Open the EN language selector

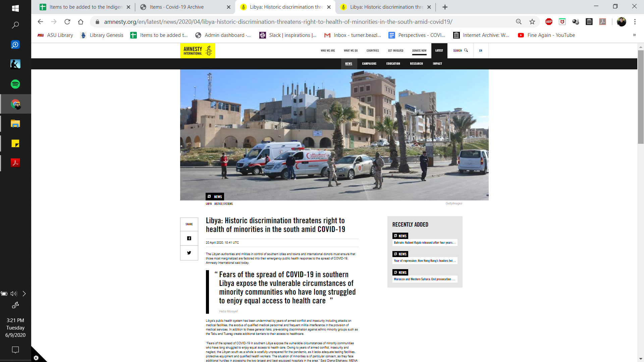click(x=481, y=51)
